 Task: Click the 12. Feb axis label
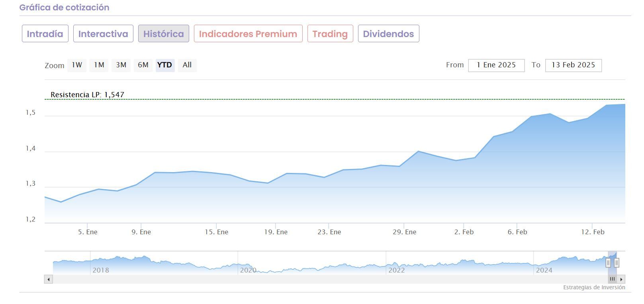coord(593,232)
